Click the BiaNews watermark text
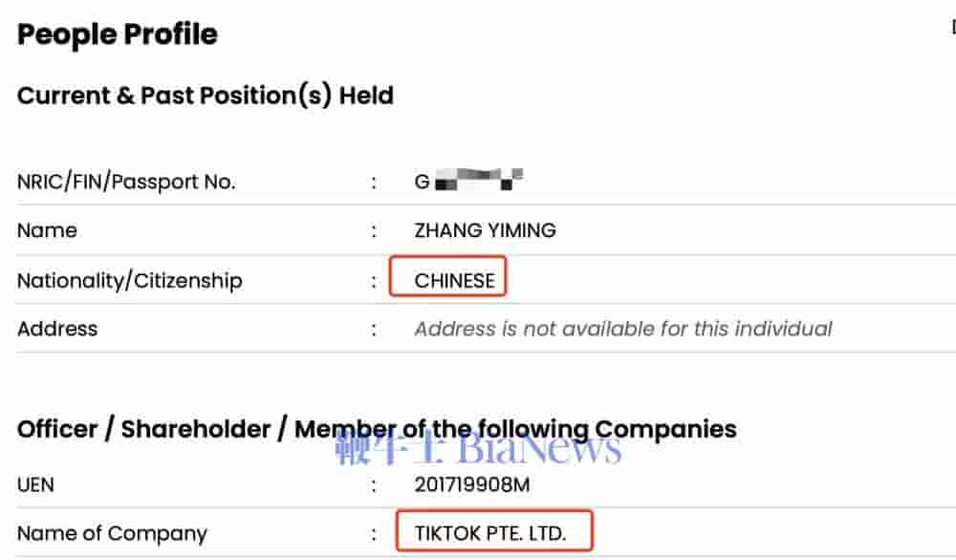This screenshot has height=560, width=956. (x=538, y=447)
